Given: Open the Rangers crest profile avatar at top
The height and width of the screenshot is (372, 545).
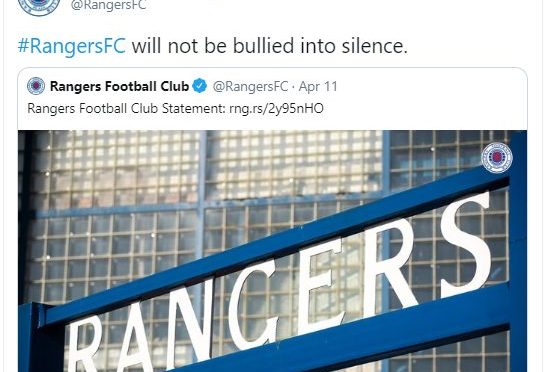Looking at the screenshot, I should click(x=39, y=5).
